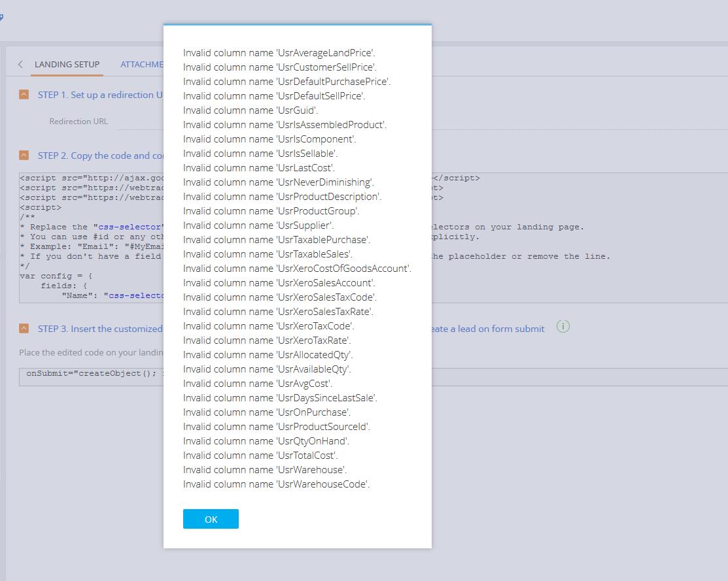
Task: Select 'UsrLastCost' error line
Action: pyautogui.click(x=259, y=168)
